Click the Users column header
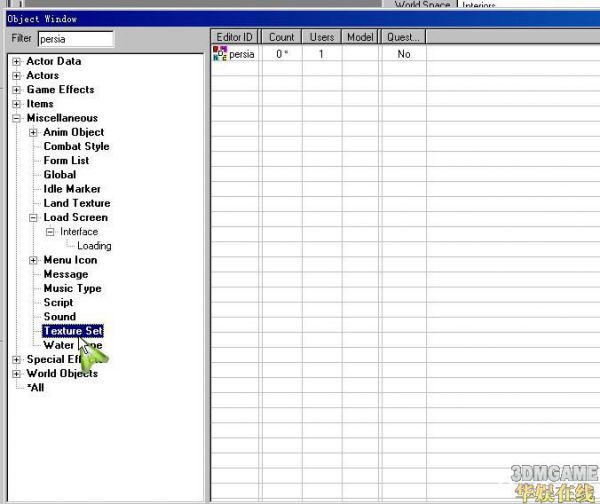Image resolution: width=600 pixels, height=504 pixels. pyautogui.click(x=321, y=37)
